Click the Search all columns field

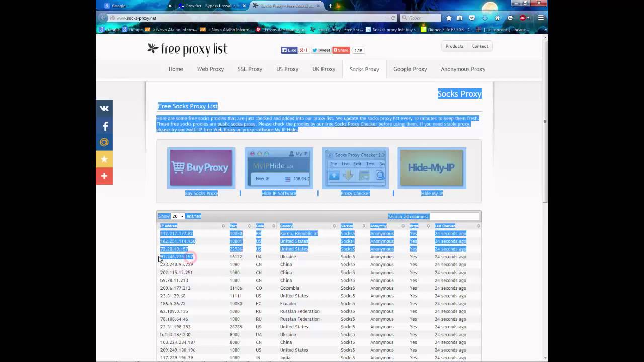click(454, 216)
